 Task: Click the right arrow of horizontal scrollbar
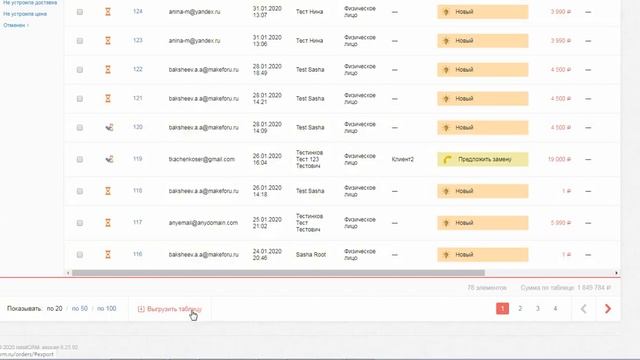click(616, 273)
